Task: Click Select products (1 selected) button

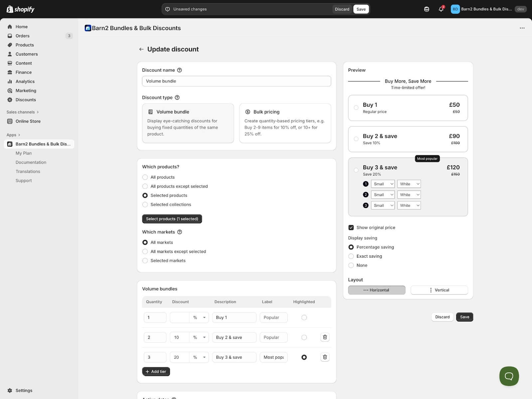Action: 172,219
